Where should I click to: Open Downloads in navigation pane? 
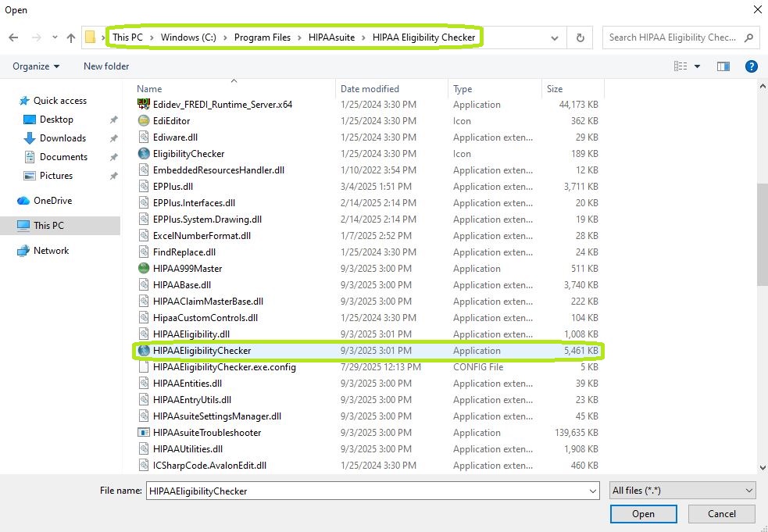pos(63,138)
